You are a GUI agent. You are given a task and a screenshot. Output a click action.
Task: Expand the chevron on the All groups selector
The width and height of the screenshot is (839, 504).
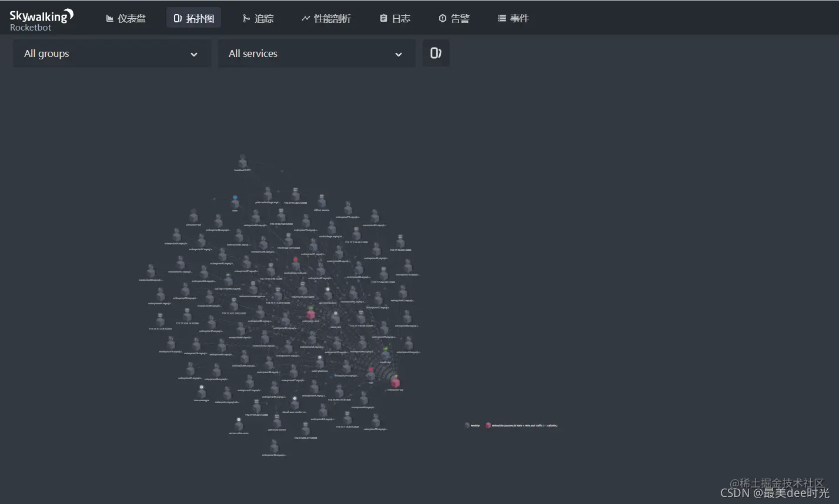(x=194, y=54)
